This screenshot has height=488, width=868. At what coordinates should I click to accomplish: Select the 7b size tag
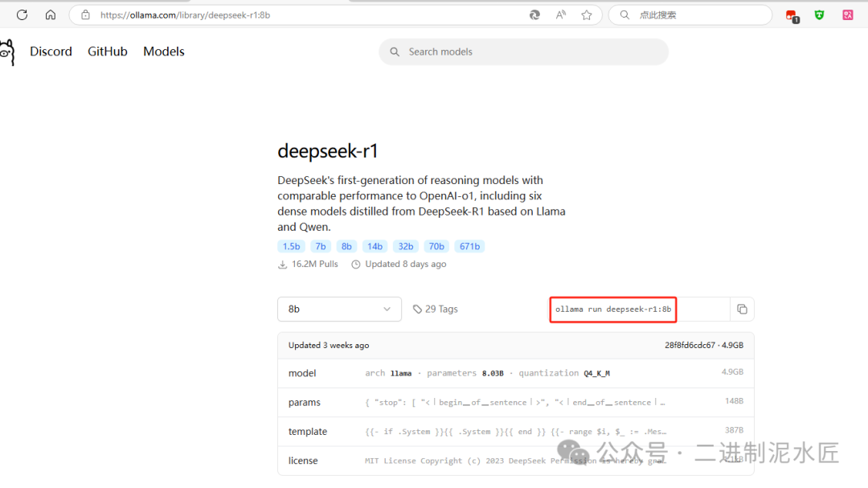click(321, 247)
